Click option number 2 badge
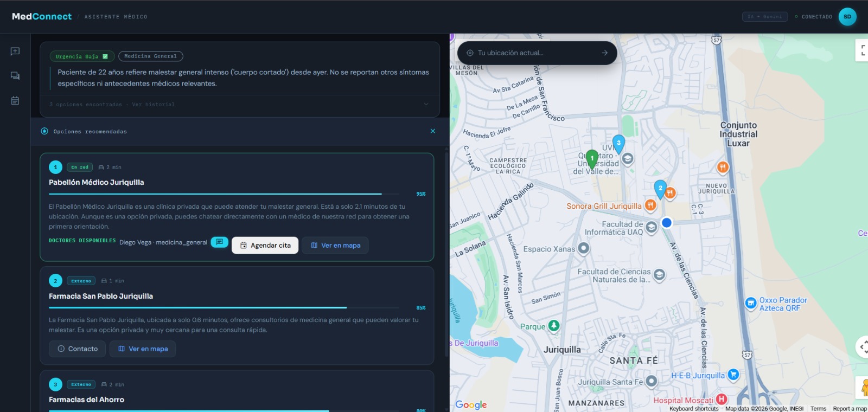868x412 pixels. (55, 281)
